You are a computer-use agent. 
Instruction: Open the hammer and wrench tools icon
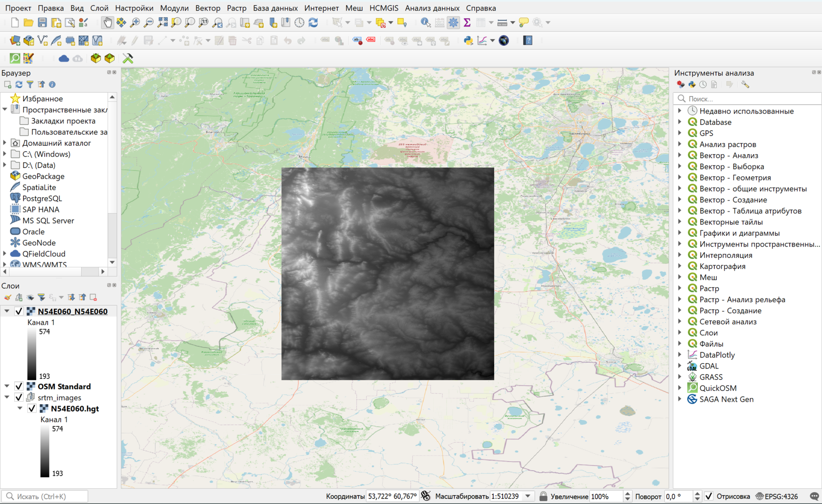pos(128,58)
